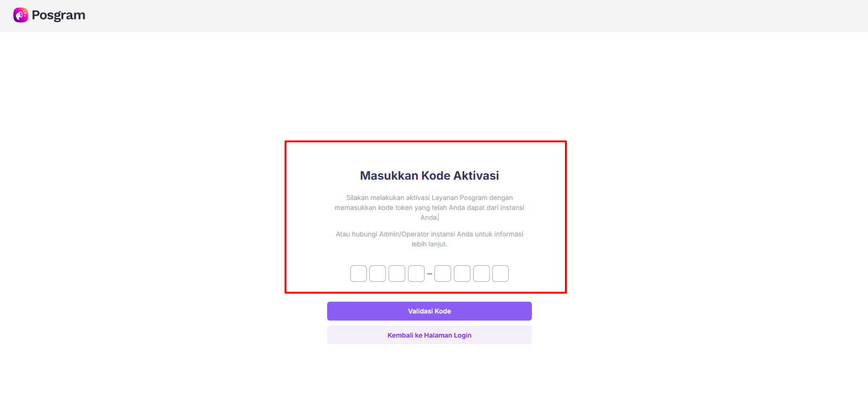Click the Posgram wordmark in header
The width and height of the screenshot is (868, 409).
tap(59, 15)
